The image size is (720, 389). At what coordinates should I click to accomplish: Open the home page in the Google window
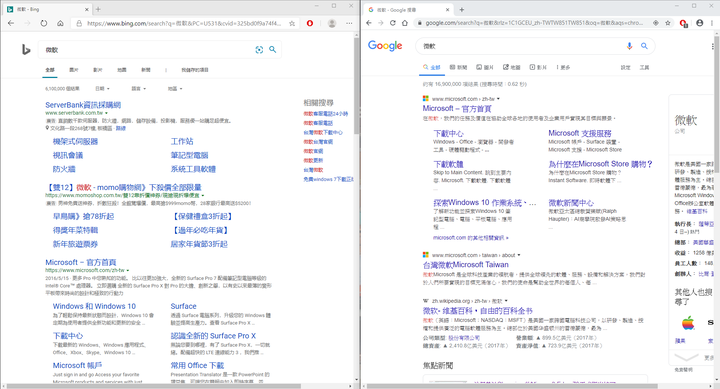[405, 23]
